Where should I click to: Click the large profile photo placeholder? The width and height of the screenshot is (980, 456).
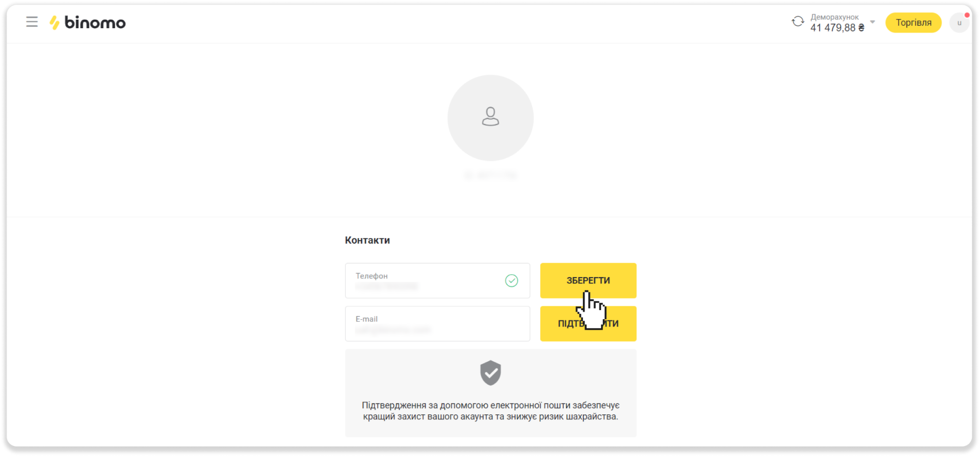tap(490, 118)
